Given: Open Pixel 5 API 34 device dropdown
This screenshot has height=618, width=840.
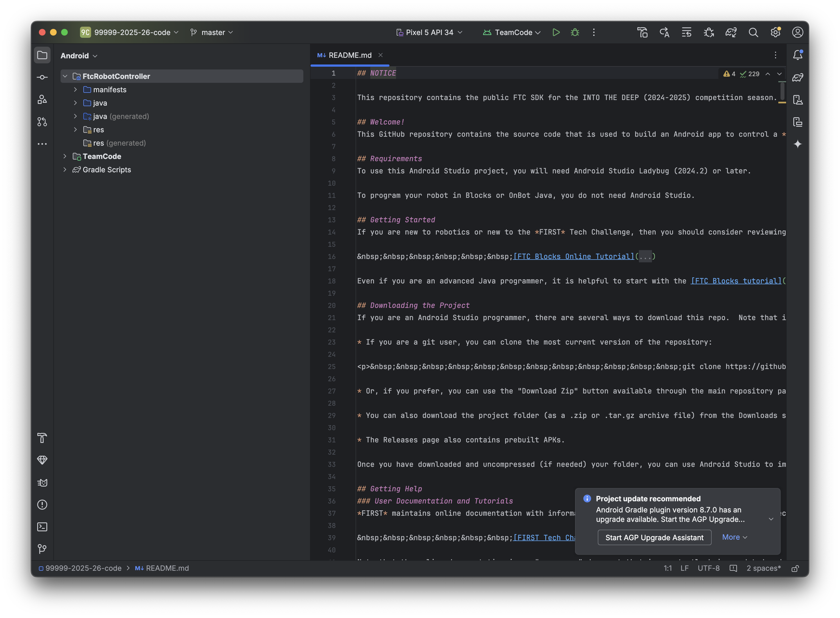Looking at the screenshot, I should point(429,33).
